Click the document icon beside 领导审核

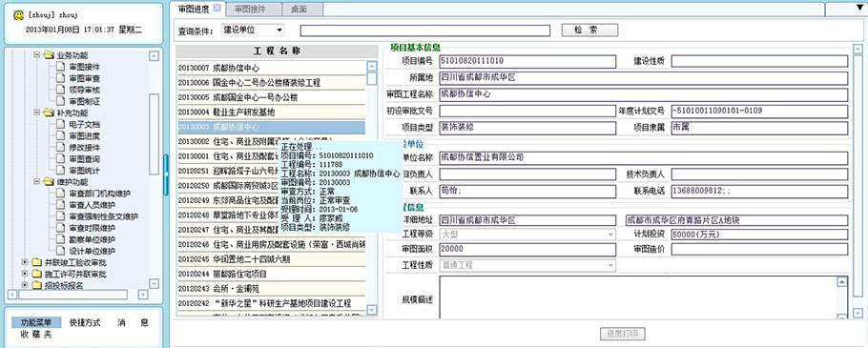point(61,90)
